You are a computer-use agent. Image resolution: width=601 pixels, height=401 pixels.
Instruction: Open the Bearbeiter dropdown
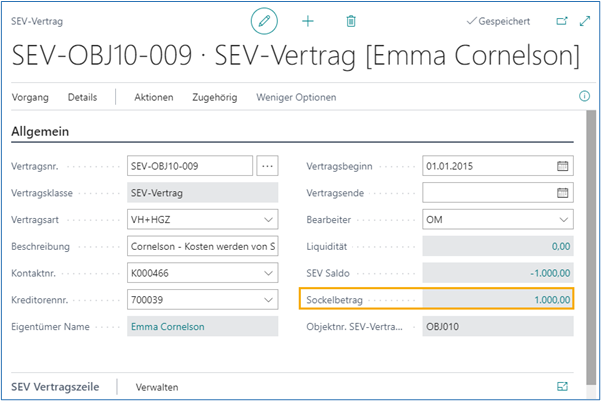(x=562, y=219)
